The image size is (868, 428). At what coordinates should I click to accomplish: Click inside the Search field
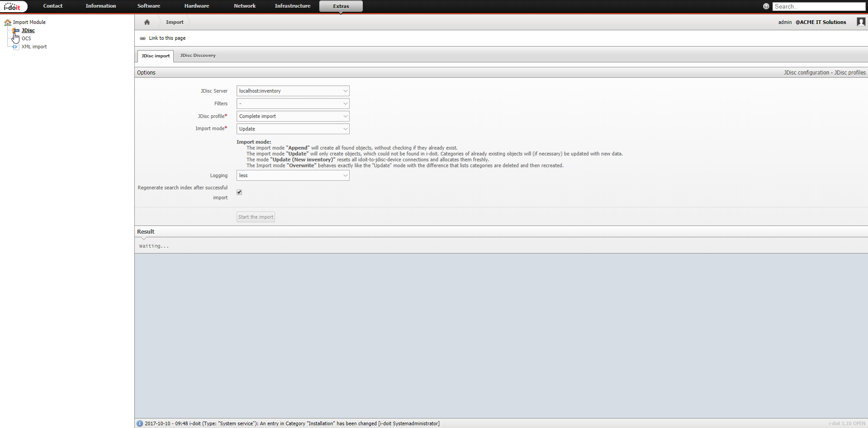pos(819,6)
